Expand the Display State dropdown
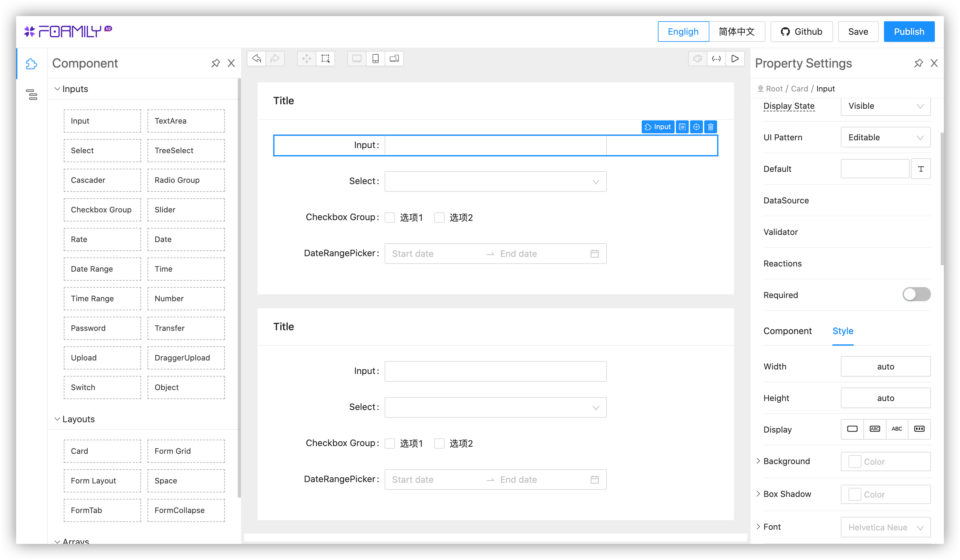Screen dimensions: 960x560 click(885, 105)
